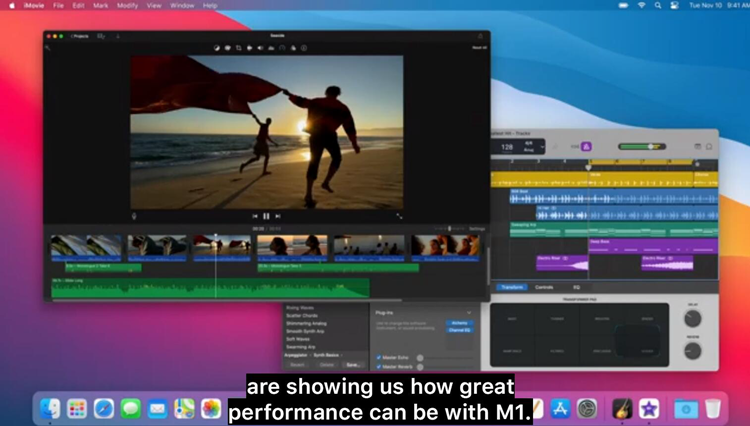Open Maps from the Dock
This screenshot has height=426, width=750.
click(x=184, y=409)
